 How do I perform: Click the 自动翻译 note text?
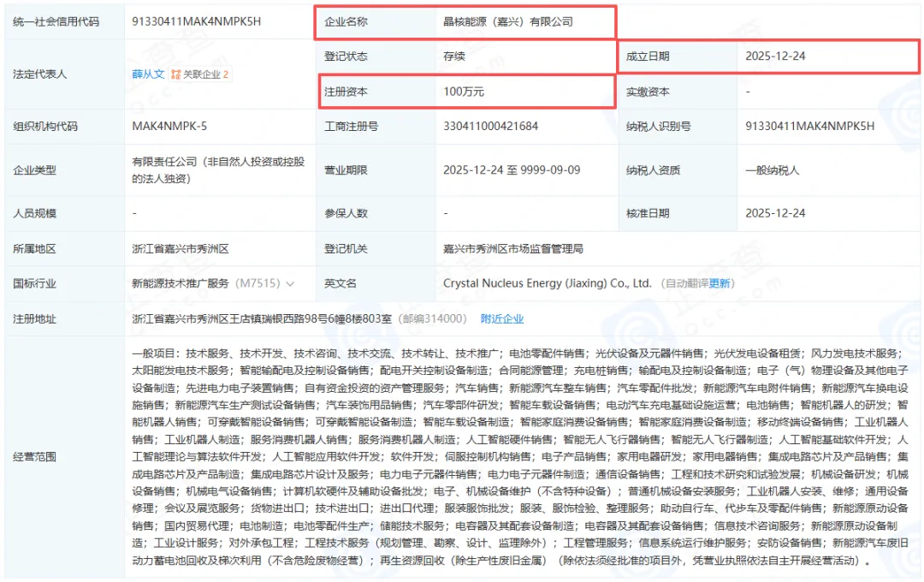pos(685,283)
